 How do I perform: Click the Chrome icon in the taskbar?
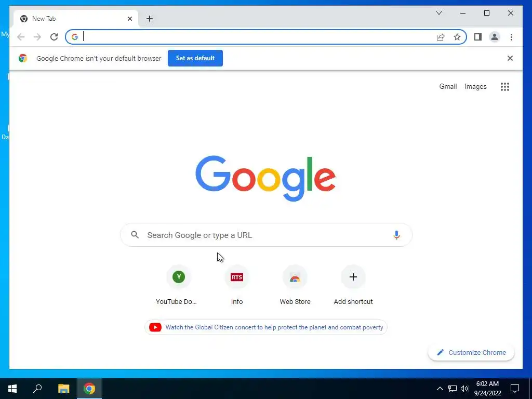[x=89, y=389]
